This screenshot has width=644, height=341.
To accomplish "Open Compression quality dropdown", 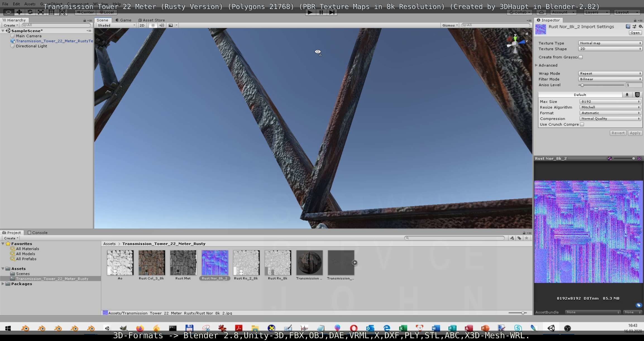I will coord(610,119).
